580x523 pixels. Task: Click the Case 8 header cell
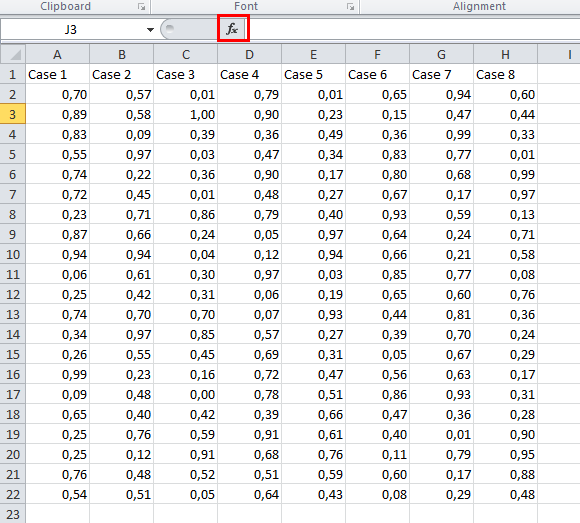pyautogui.click(x=506, y=74)
